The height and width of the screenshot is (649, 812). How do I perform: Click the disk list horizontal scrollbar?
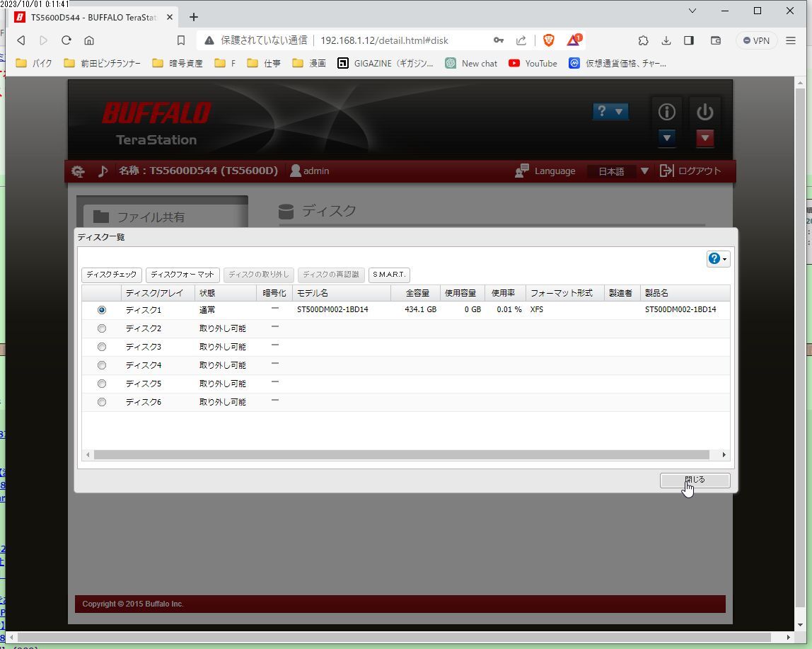(x=401, y=454)
